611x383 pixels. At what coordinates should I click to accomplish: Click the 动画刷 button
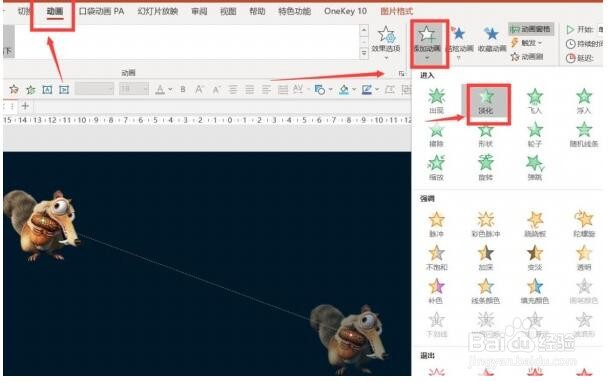[x=527, y=57]
